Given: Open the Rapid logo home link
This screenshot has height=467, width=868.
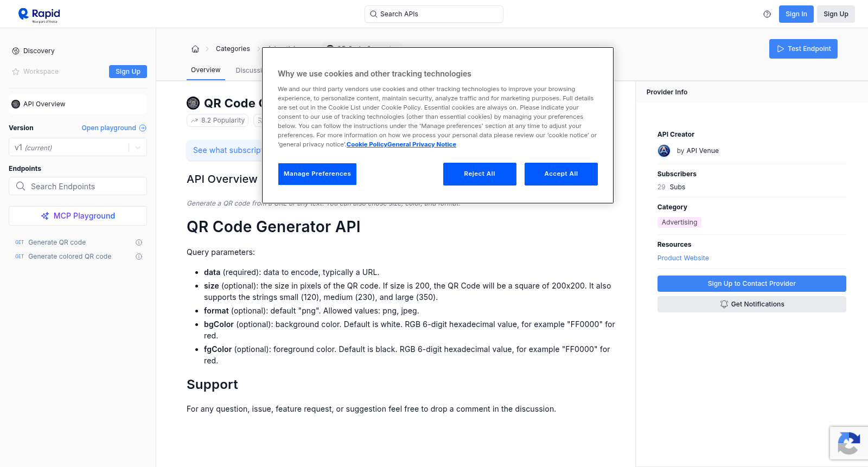Looking at the screenshot, I should point(39,15).
